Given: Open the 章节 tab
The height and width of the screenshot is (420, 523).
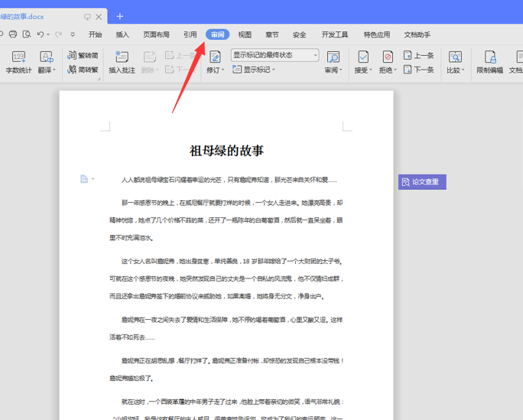Looking at the screenshot, I should (x=272, y=34).
